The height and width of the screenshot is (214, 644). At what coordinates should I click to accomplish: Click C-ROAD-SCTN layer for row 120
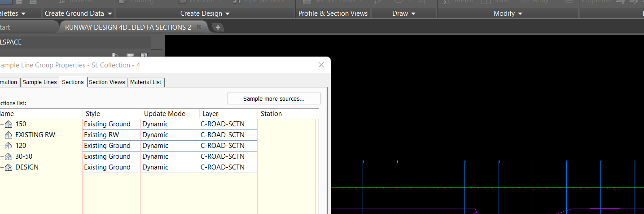[x=228, y=146]
